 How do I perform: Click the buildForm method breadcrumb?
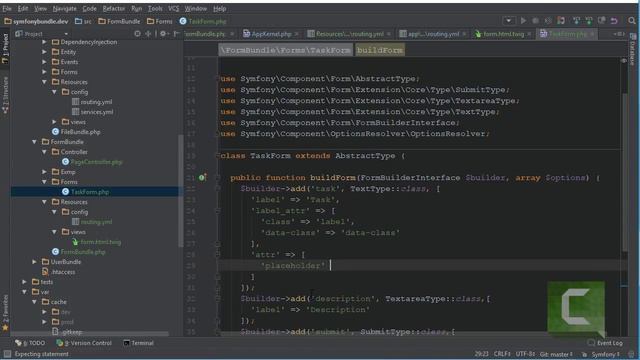(380, 50)
